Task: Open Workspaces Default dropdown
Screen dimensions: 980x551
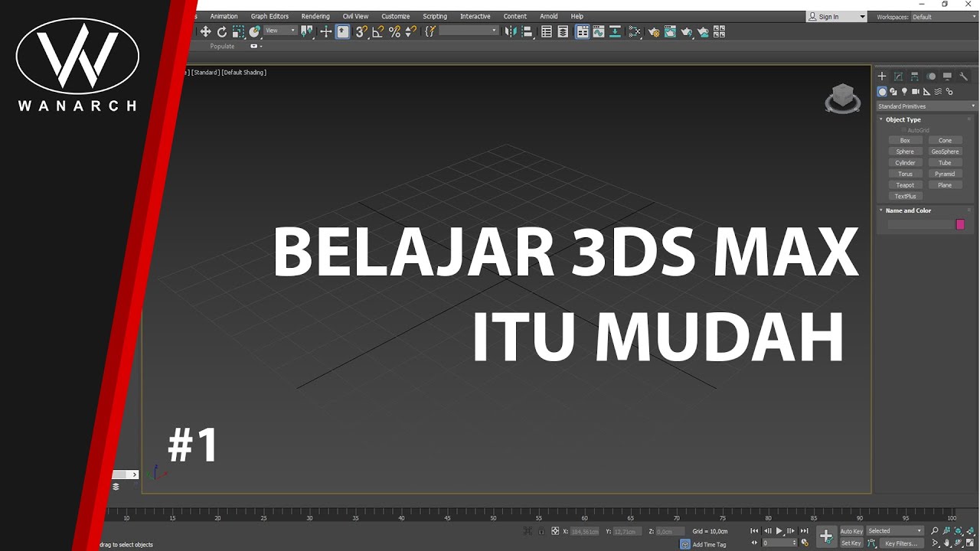Action: tap(944, 17)
